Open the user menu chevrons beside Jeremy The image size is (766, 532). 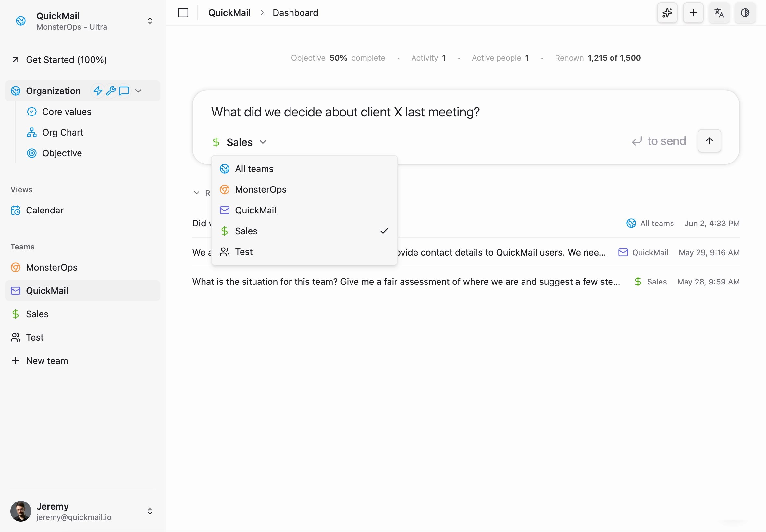[150, 511]
